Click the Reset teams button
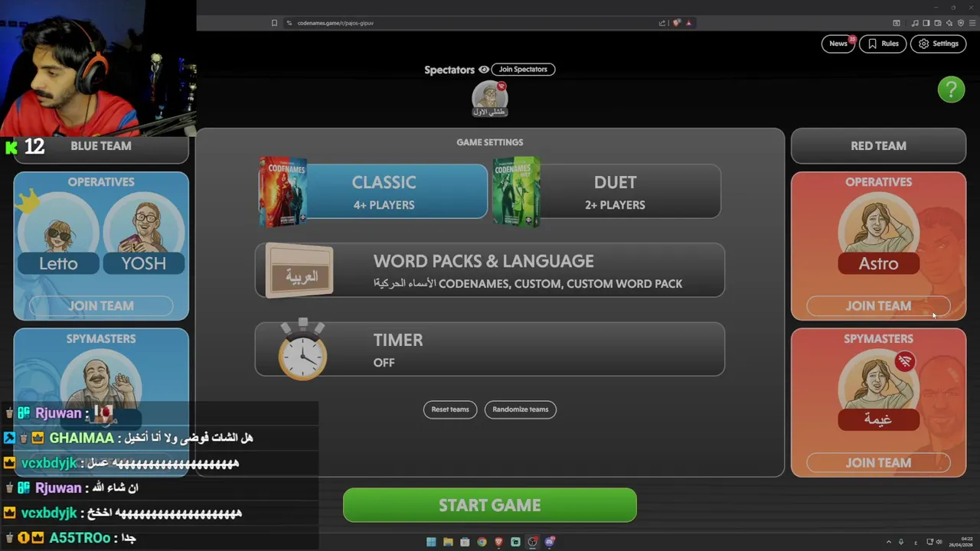 (450, 409)
